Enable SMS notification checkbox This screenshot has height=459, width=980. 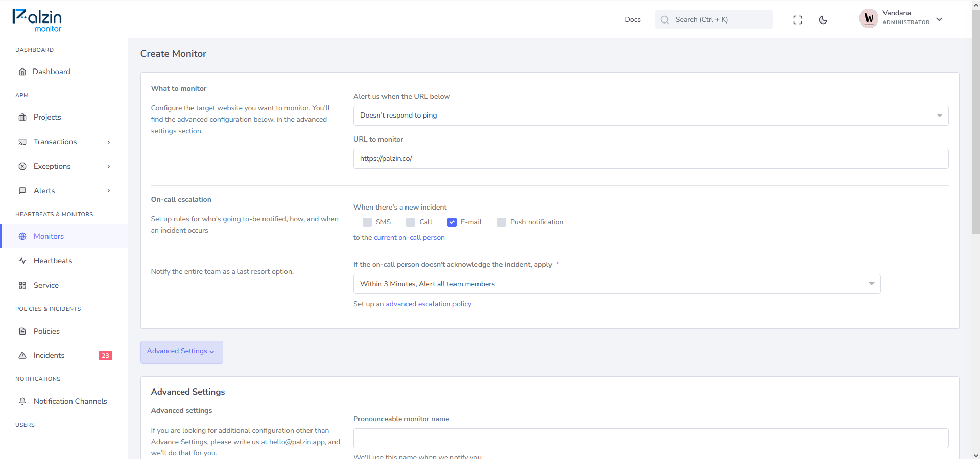click(x=367, y=222)
